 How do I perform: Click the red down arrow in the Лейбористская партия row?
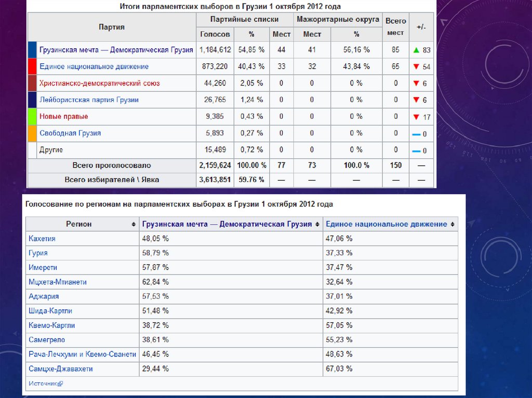[416, 100]
